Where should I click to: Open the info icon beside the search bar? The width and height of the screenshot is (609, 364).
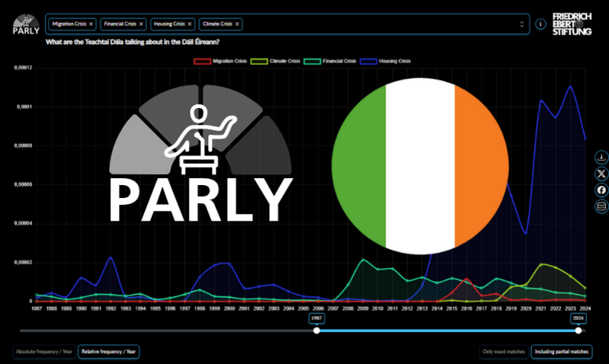(540, 24)
